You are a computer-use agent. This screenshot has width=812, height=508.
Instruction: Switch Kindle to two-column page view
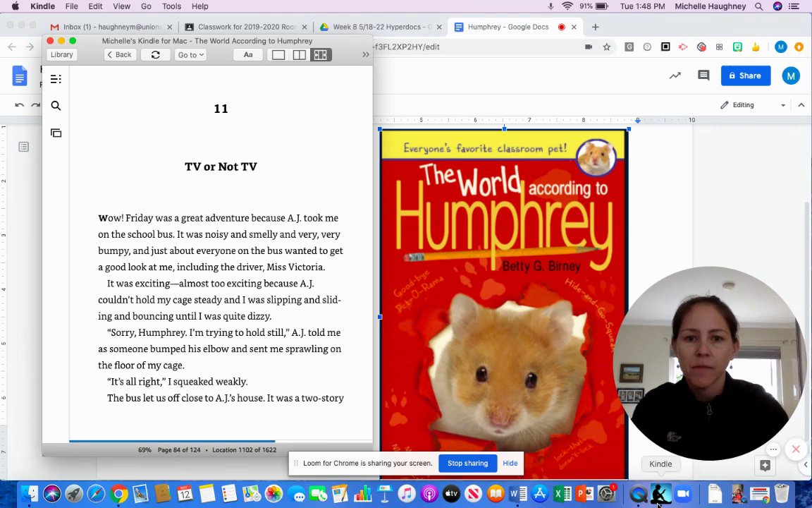(300, 54)
